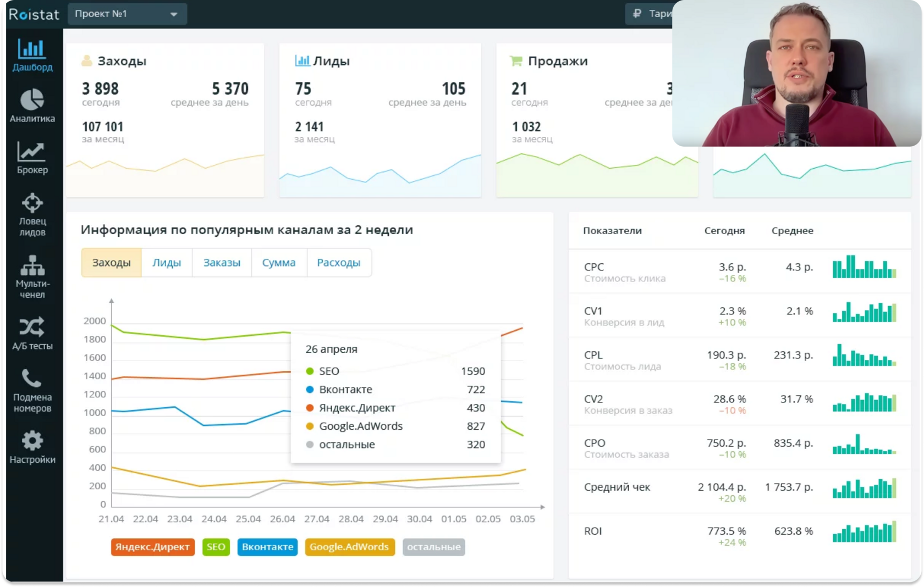This screenshot has height=587, width=924.
Task: Click the CV1 sparkline bar chart
Action: tap(864, 311)
